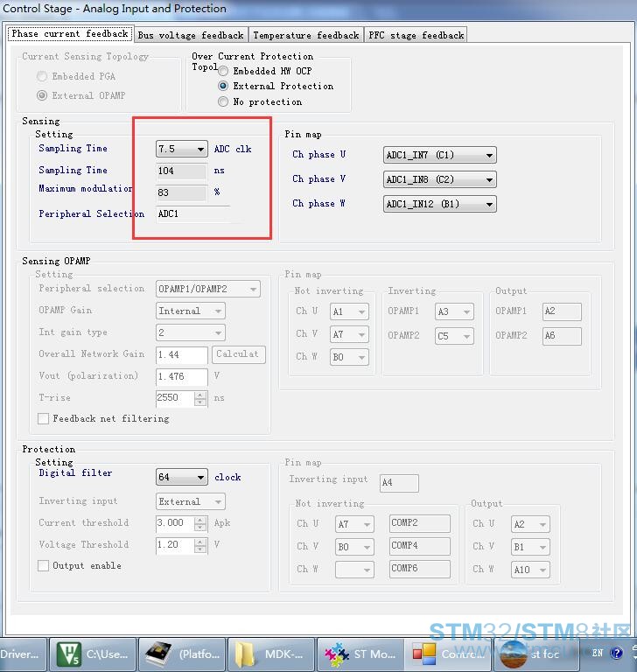Open the MDK folder taskbar item

pos(271,654)
